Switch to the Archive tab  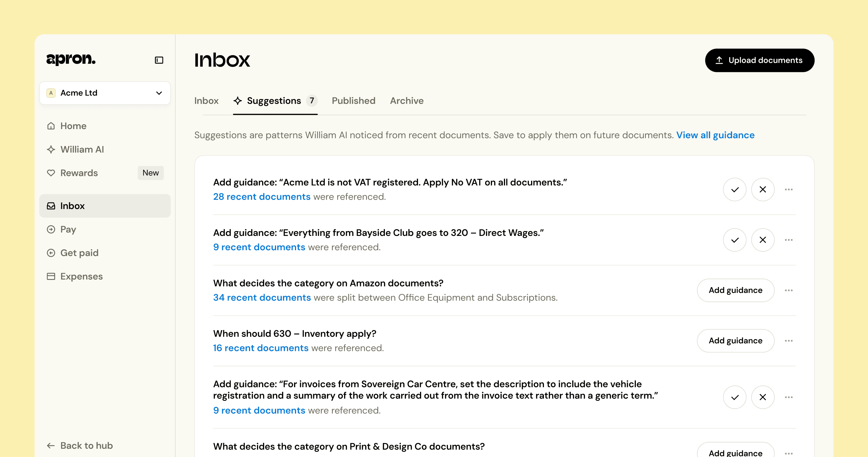(x=407, y=101)
